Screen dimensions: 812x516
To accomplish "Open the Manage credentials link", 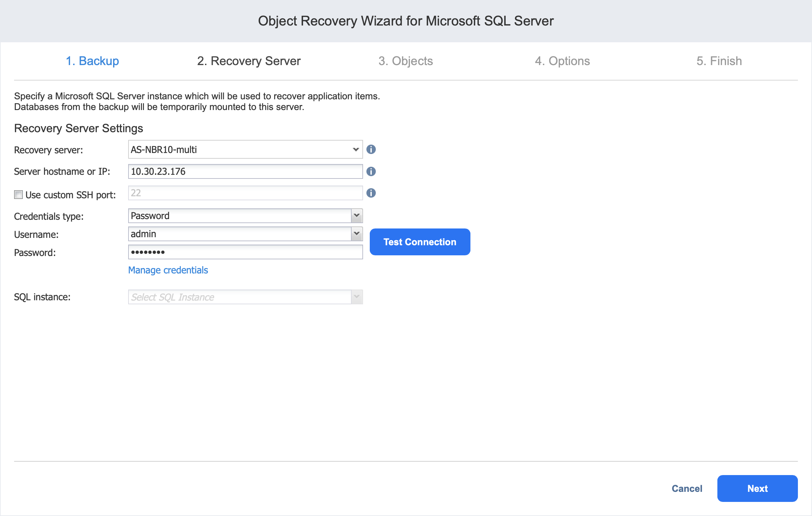I will pos(168,270).
